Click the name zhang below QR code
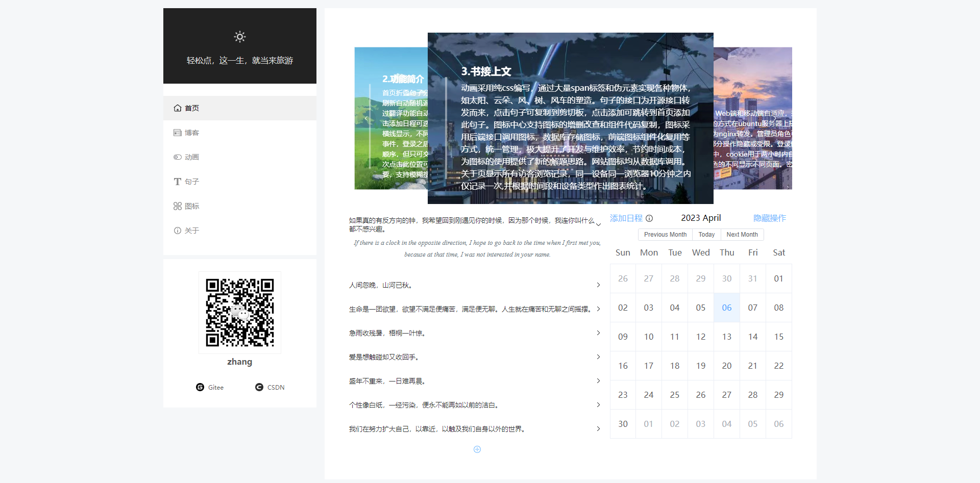This screenshot has width=980, height=483. 240,362
